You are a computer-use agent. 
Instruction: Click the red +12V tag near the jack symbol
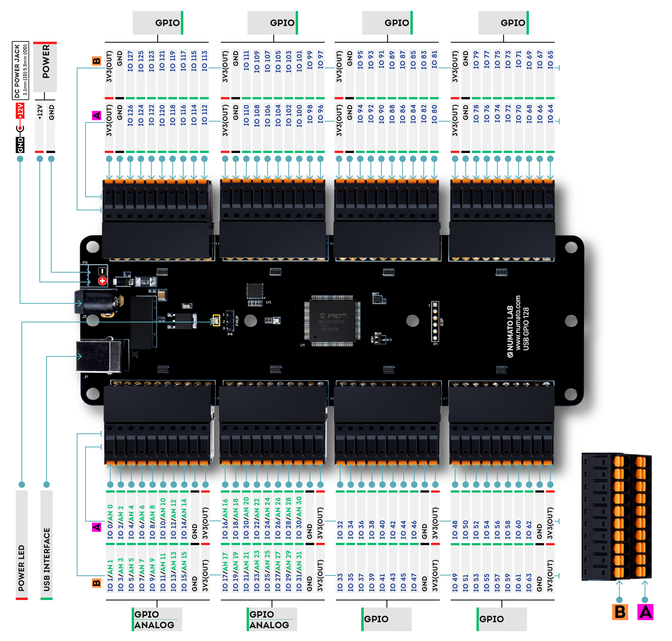click(x=20, y=111)
